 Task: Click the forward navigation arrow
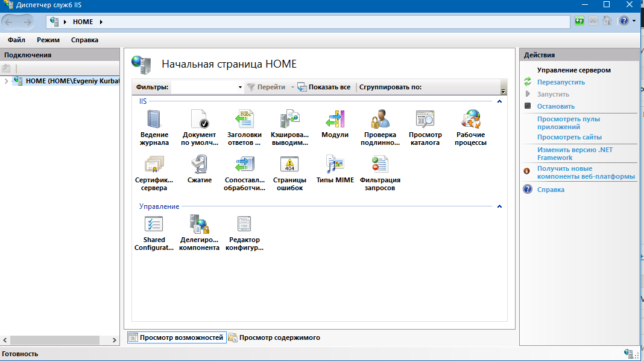pos(27,22)
